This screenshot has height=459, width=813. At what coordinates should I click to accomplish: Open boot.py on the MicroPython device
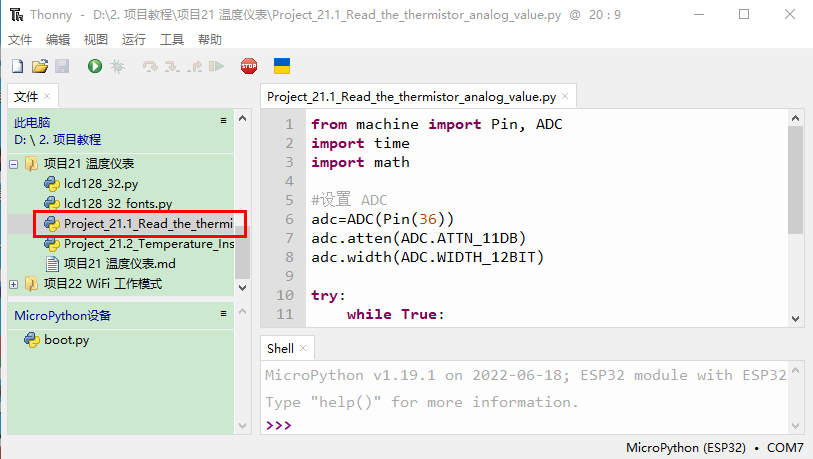click(x=66, y=340)
